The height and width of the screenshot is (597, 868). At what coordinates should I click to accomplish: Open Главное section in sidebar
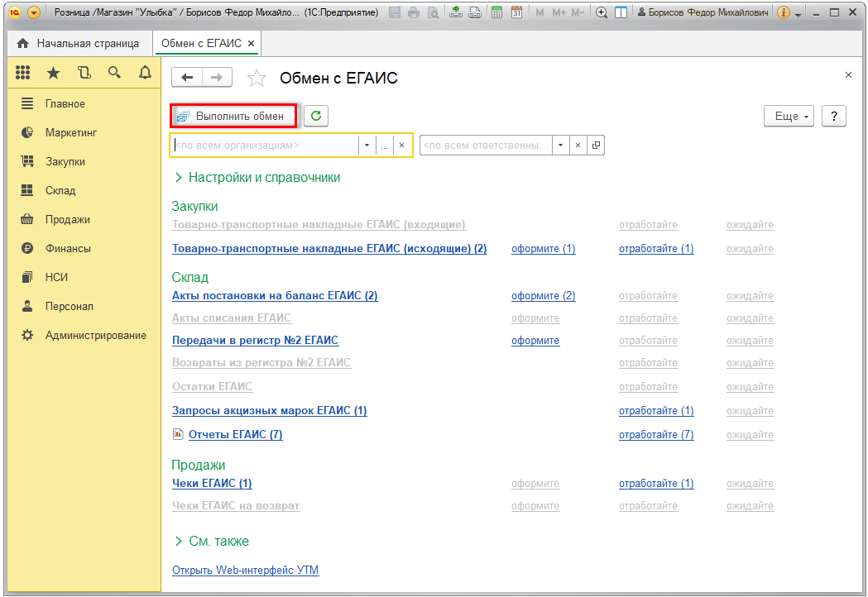(x=65, y=103)
